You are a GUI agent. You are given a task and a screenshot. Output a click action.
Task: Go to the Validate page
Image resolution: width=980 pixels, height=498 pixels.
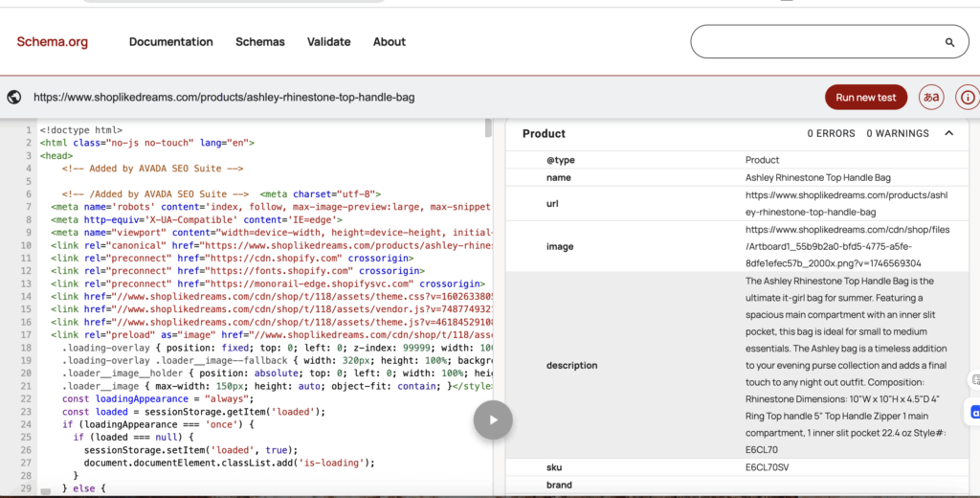point(328,42)
